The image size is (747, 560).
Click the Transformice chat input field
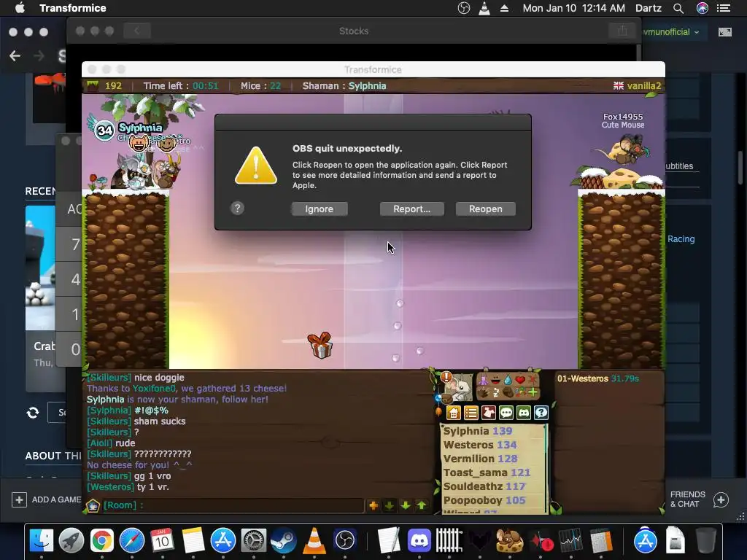233,505
